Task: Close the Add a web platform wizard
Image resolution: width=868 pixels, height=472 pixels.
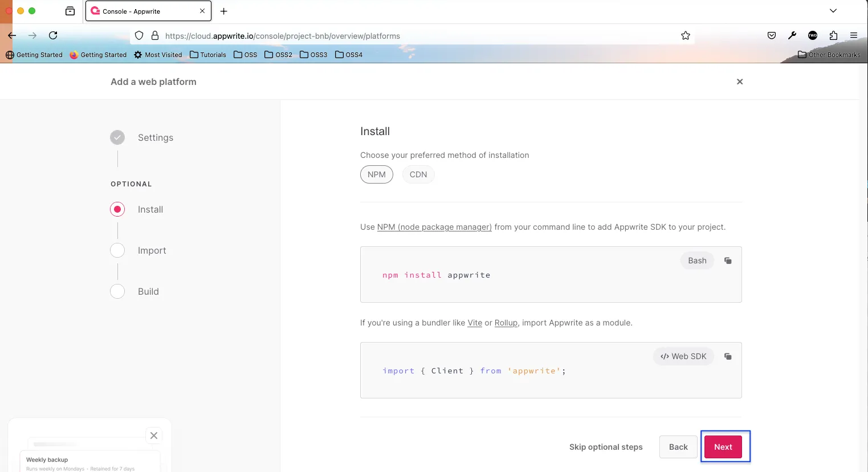Action: (x=740, y=82)
